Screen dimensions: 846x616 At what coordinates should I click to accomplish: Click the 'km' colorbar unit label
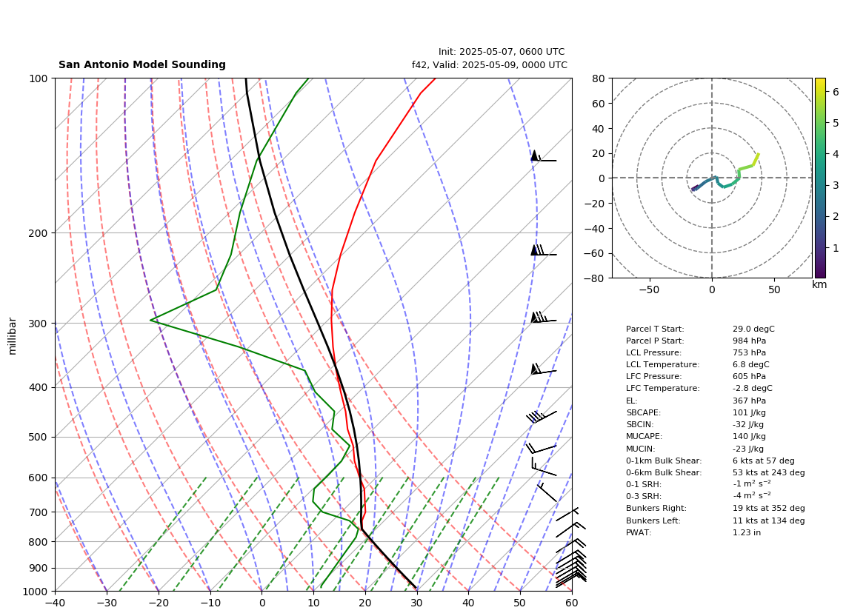tap(819, 285)
